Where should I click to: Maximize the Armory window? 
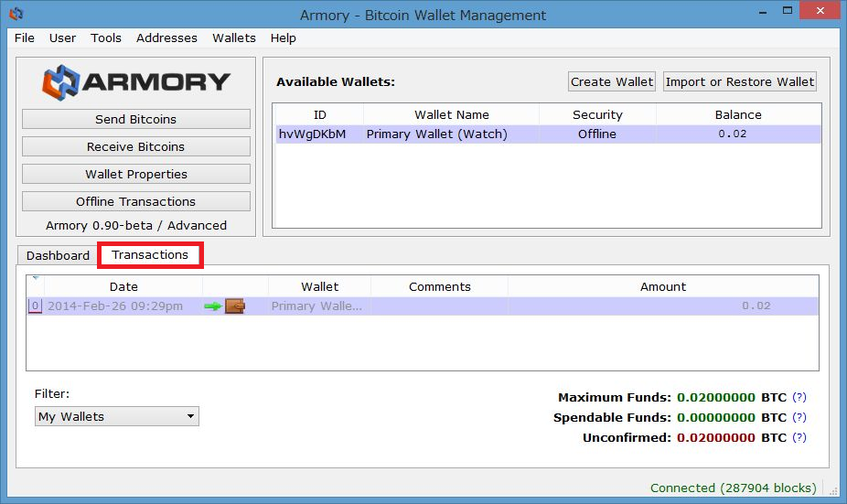(788, 11)
